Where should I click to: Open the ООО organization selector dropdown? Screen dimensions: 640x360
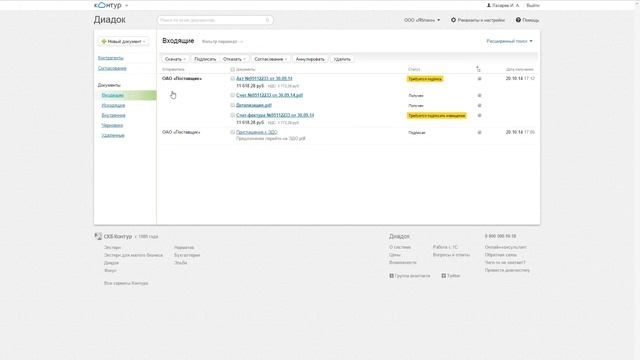coord(422,20)
